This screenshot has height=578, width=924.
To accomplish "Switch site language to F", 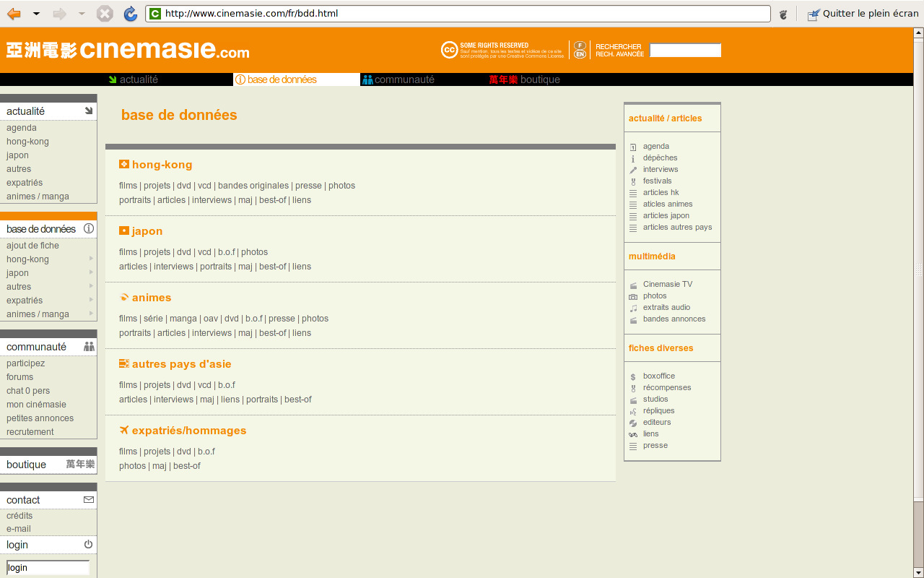I will [580, 45].
